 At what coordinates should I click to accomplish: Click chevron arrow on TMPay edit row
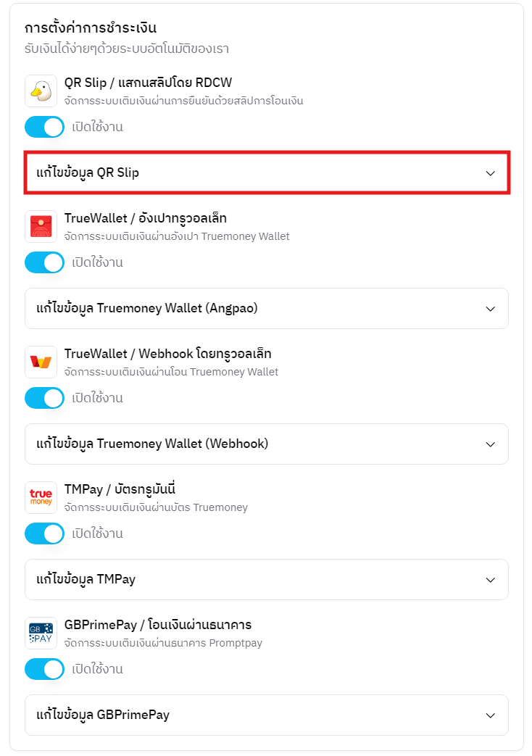pos(490,580)
